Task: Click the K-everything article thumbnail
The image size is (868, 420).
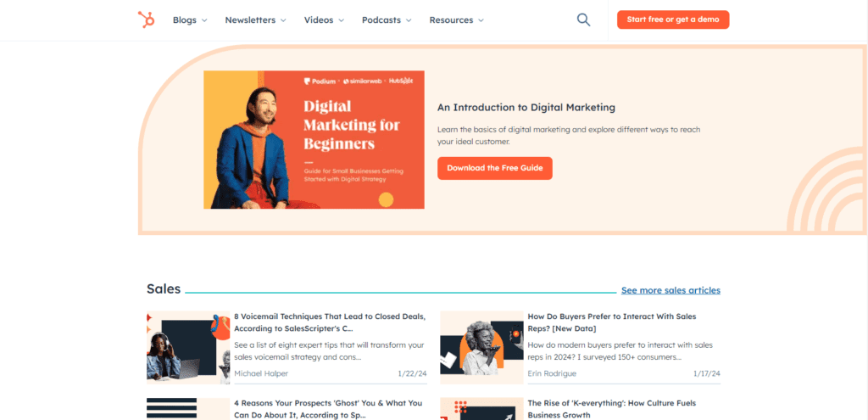Action: pos(481,409)
